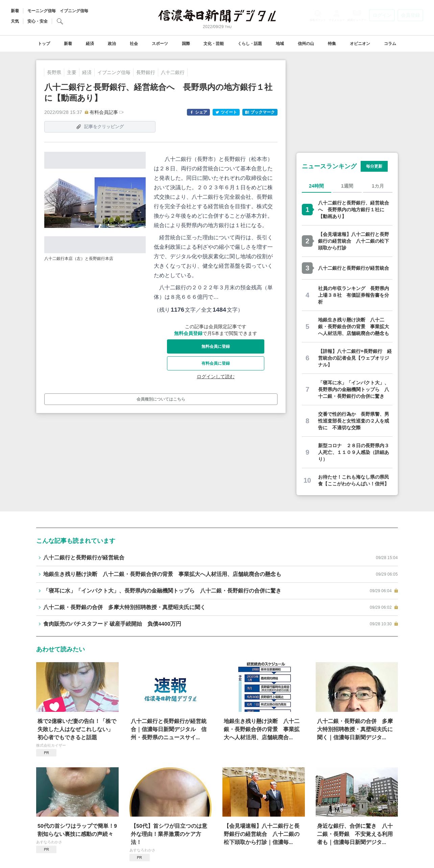Bookmark with B! ブックマーク button
Image resolution: width=434 pixels, height=868 pixels.
click(x=260, y=112)
